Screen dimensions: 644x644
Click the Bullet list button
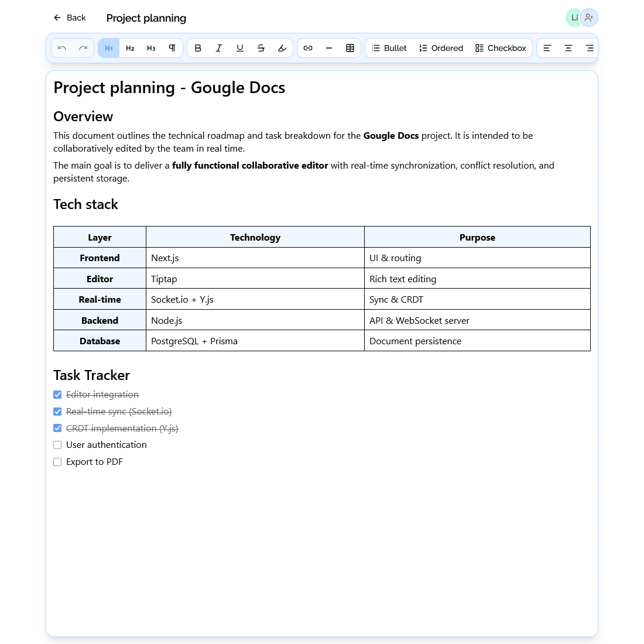click(x=389, y=48)
